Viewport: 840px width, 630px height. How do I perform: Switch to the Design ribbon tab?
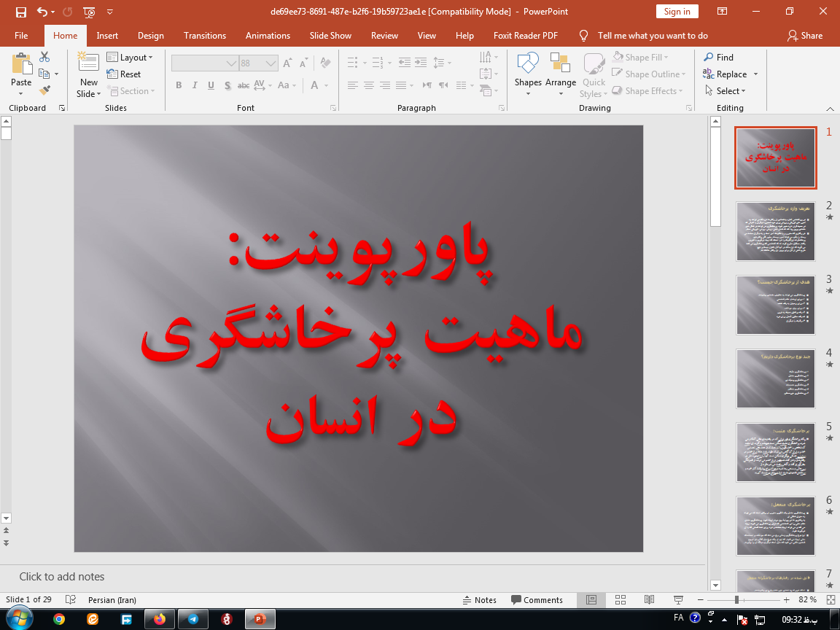coord(150,35)
